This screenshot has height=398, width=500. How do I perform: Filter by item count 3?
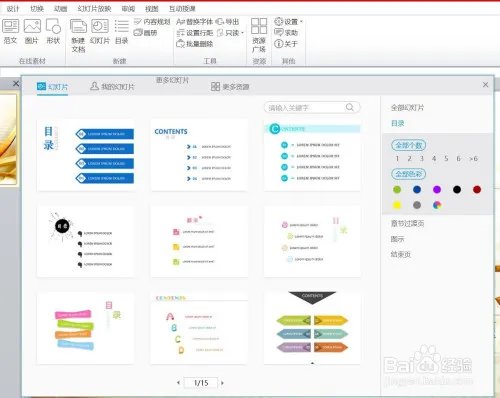[x=422, y=159]
